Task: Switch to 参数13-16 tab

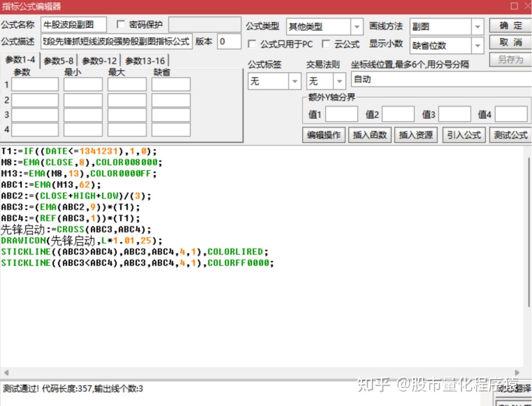Action: point(145,61)
